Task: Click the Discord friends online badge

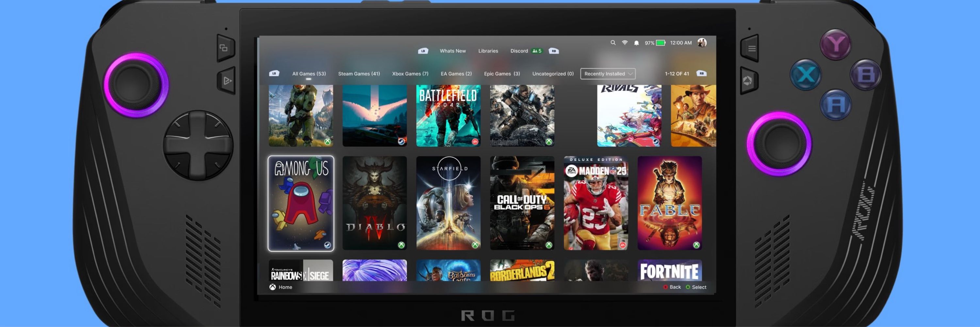Action: click(537, 51)
